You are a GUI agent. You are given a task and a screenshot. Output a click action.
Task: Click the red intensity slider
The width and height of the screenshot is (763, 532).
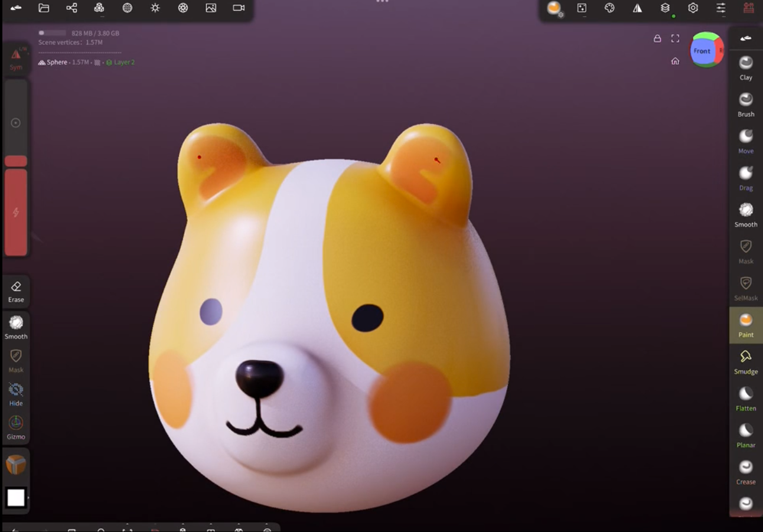[16, 212]
